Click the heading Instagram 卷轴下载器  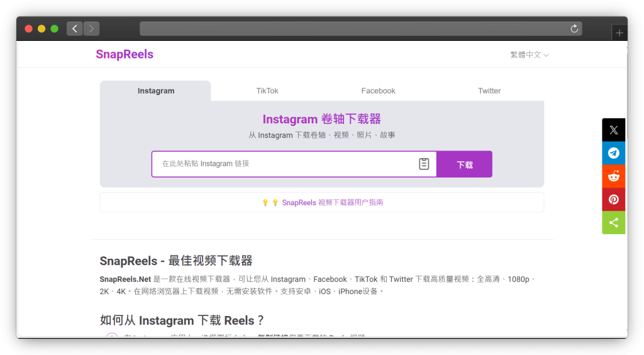(321, 119)
